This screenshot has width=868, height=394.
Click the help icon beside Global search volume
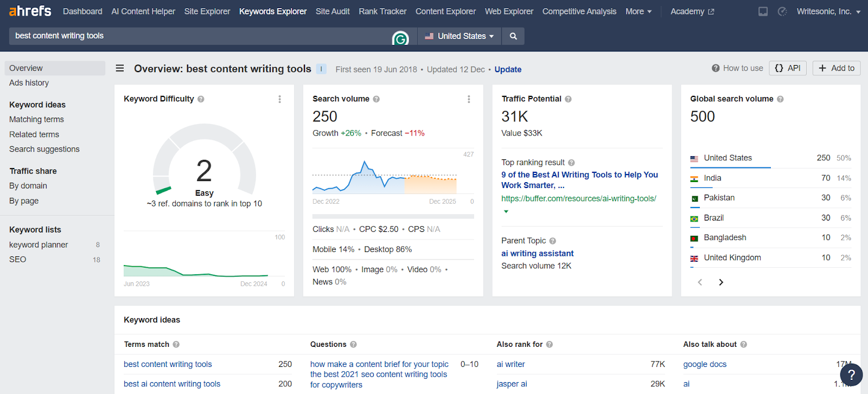tap(780, 99)
